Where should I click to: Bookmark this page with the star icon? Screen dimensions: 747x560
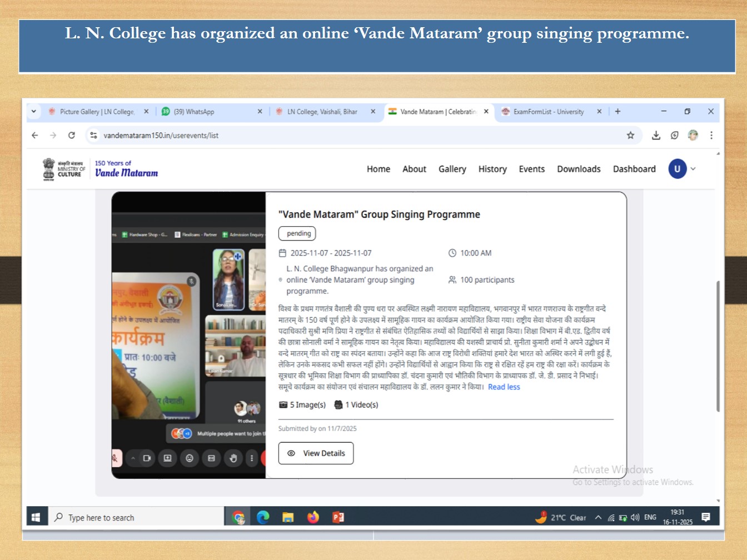click(630, 135)
